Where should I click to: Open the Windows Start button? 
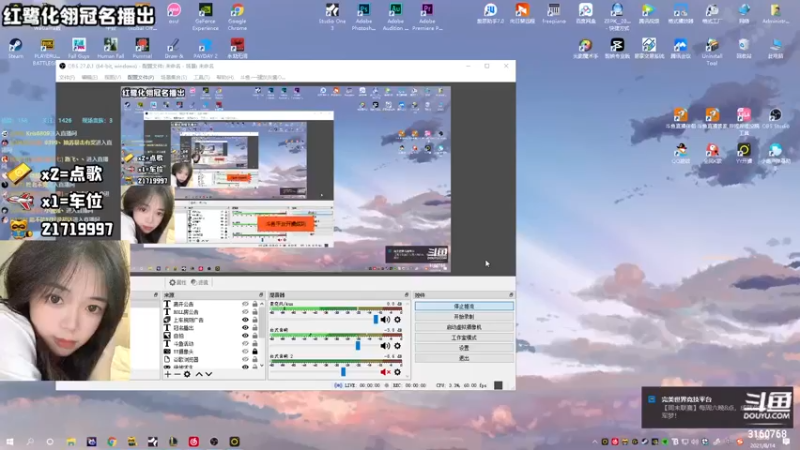point(9,442)
